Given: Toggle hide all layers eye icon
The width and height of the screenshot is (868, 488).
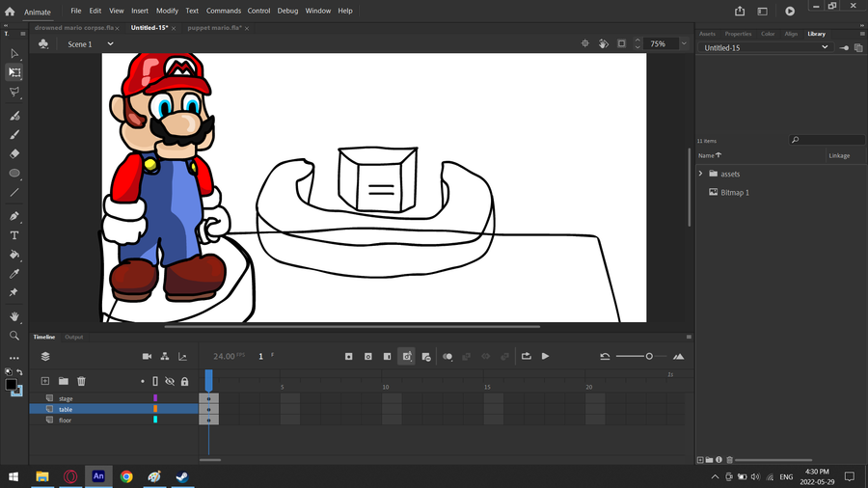Looking at the screenshot, I should point(170,381).
